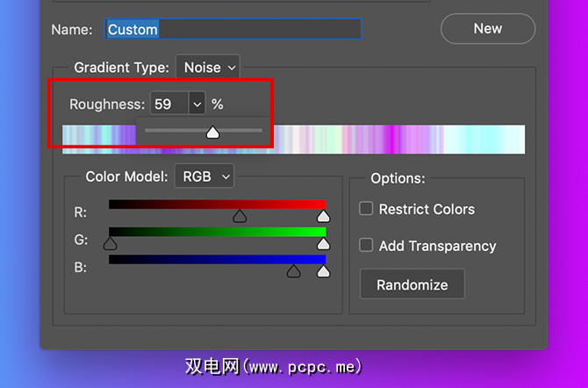This screenshot has height=388, width=588.
Task: Expand the Roughness percentage slider arrow
Action: (x=197, y=104)
